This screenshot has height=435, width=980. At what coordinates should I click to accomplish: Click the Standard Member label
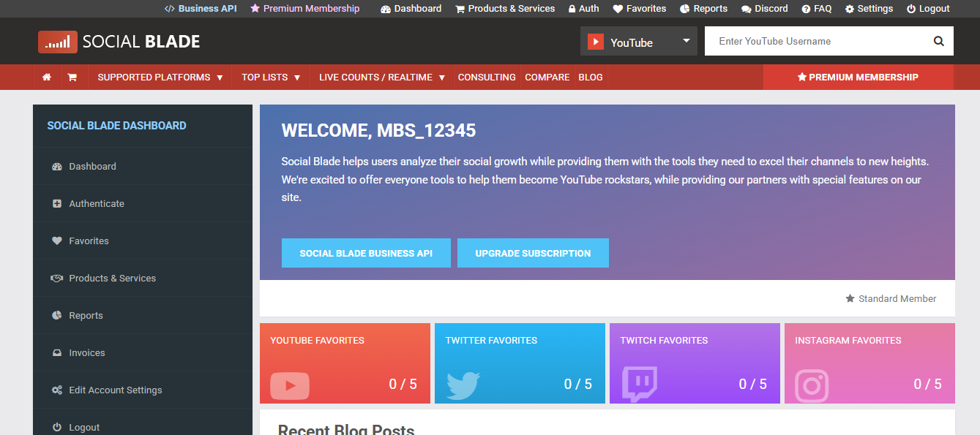(897, 298)
